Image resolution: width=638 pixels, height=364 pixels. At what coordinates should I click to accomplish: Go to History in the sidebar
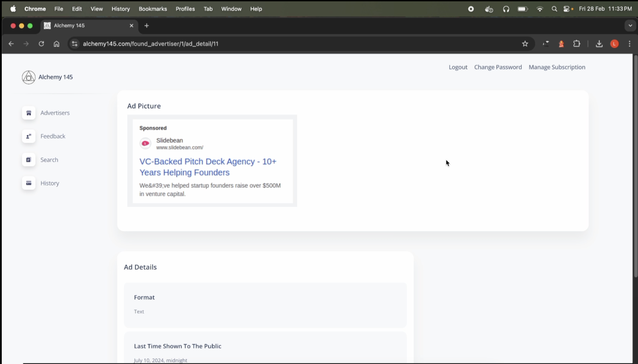[50, 183]
